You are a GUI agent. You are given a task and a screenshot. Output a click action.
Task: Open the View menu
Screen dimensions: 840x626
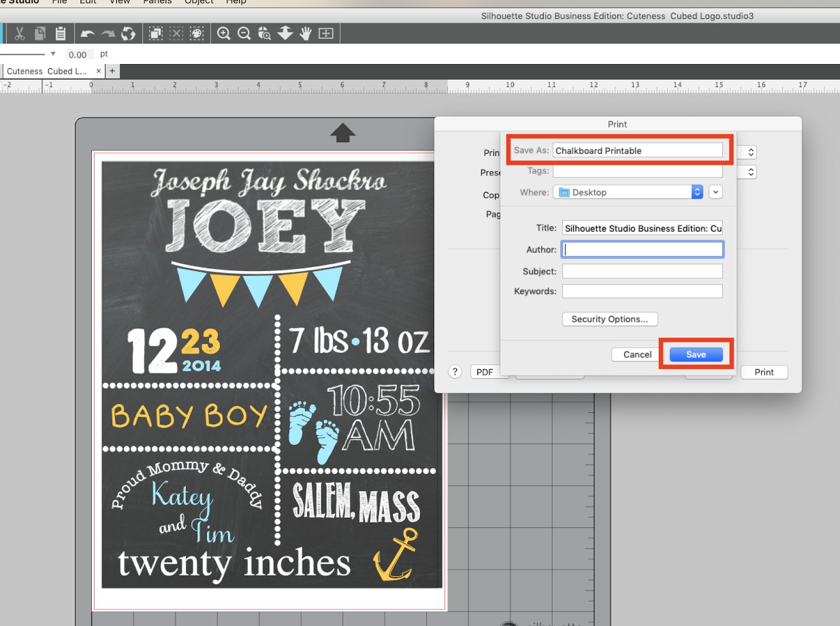click(120, 2)
